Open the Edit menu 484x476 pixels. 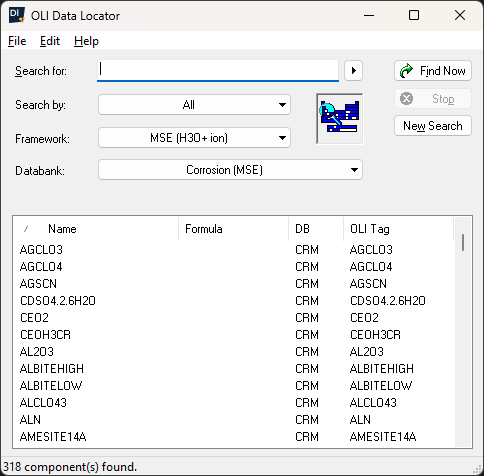(50, 41)
